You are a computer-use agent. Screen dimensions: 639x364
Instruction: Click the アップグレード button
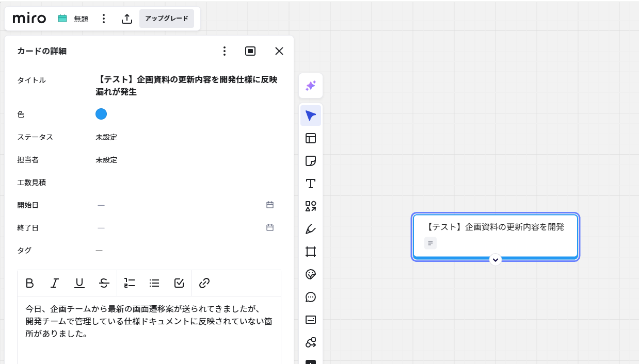tap(167, 19)
